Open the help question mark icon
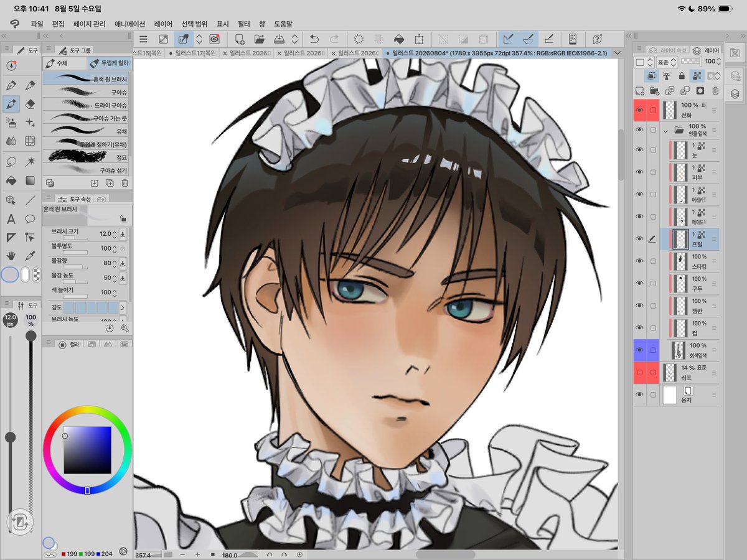The height and width of the screenshot is (560, 747). 598,39
